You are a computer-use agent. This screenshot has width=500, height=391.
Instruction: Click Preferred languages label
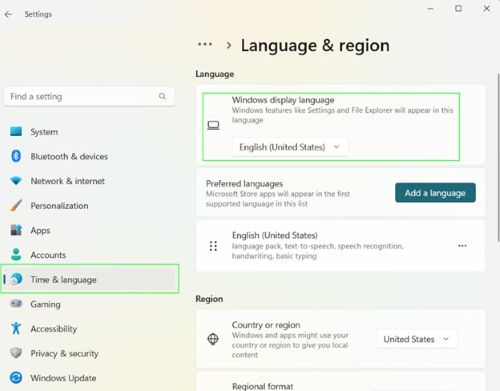[x=244, y=183]
